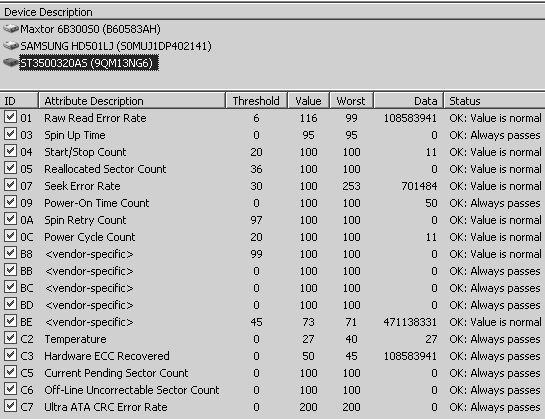Image resolution: width=545 pixels, height=419 pixels.
Task: Click the Status column header
Action: (x=495, y=101)
